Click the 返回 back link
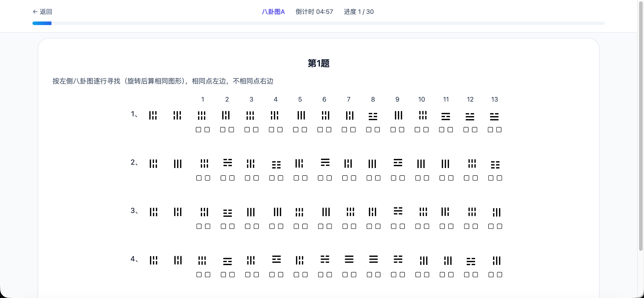Image resolution: width=644 pixels, height=298 pixels. [x=42, y=11]
